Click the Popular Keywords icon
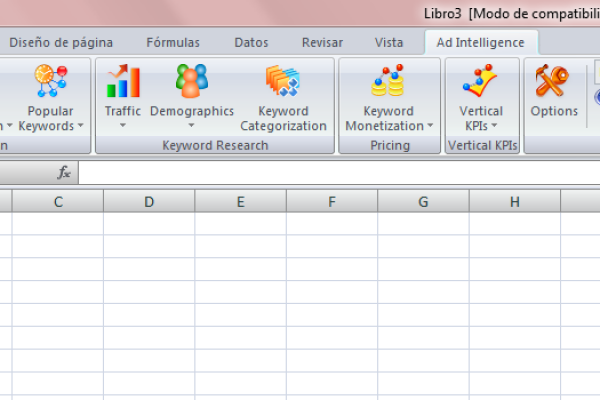The width and height of the screenshot is (600, 400). [50, 81]
